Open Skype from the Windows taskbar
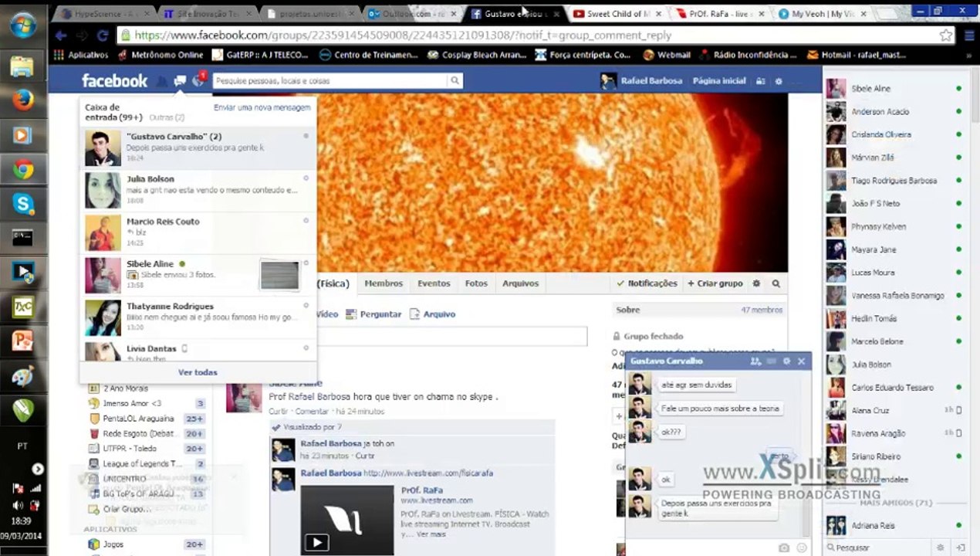 (x=22, y=204)
